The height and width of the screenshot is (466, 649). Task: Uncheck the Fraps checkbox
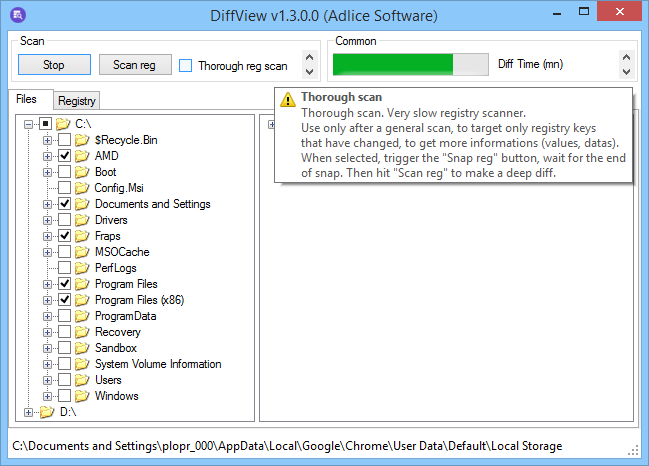coord(65,235)
